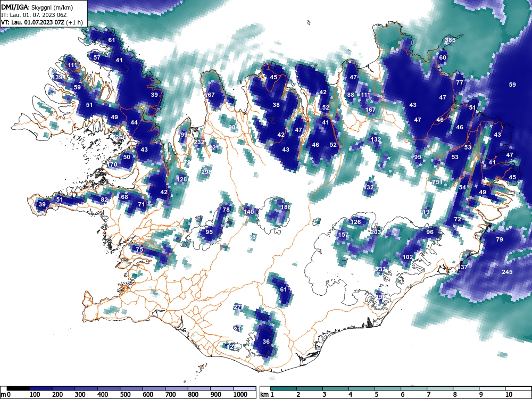The width and height of the screenshot is (532, 399).
Task: Click the legend label 1000
Action: click(240, 395)
